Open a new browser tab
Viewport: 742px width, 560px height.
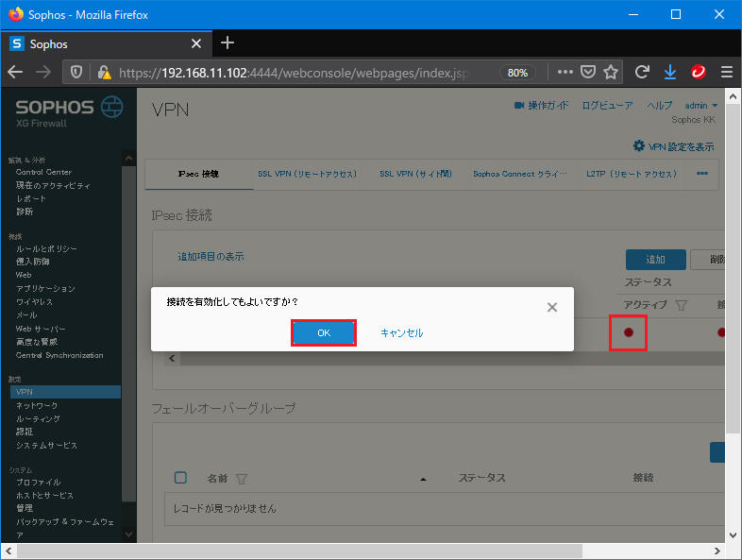click(228, 43)
